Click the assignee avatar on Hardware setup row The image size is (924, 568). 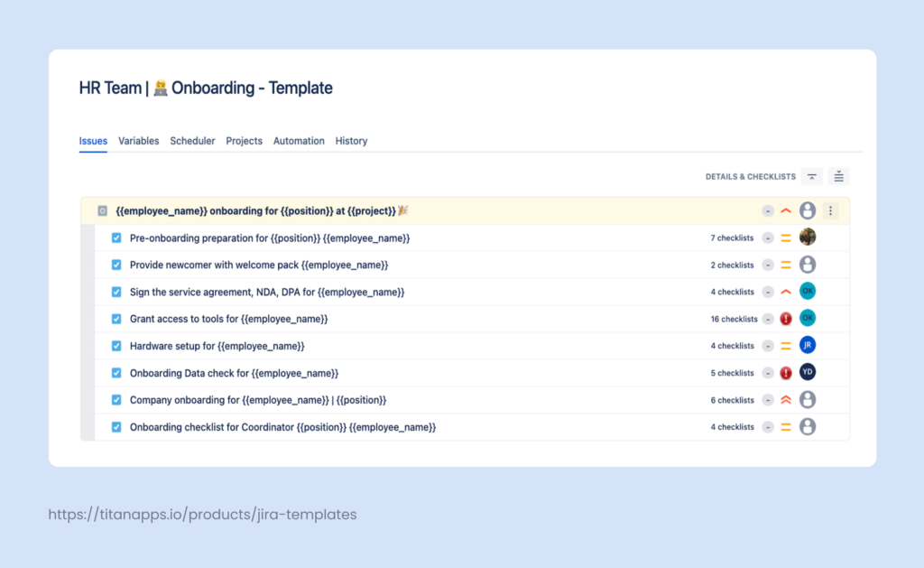[808, 345]
